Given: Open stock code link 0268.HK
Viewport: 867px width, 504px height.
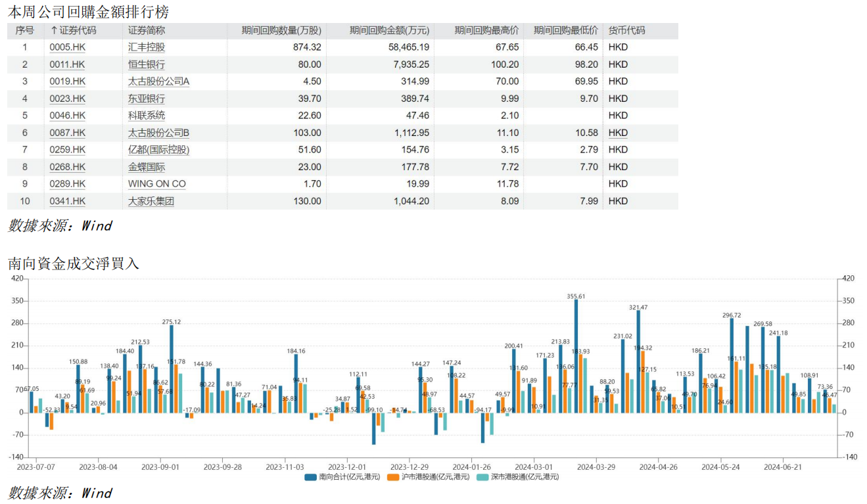Looking at the screenshot, I should [68, 167].
